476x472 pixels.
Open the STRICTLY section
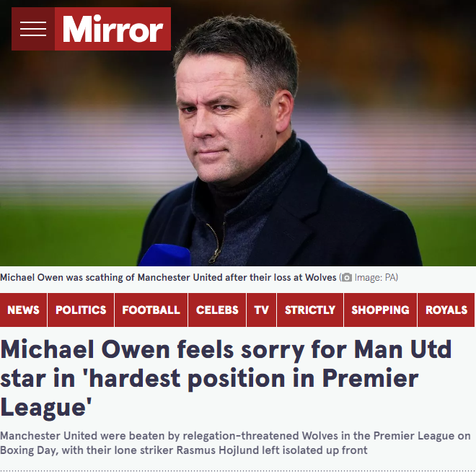click(310, 310)
